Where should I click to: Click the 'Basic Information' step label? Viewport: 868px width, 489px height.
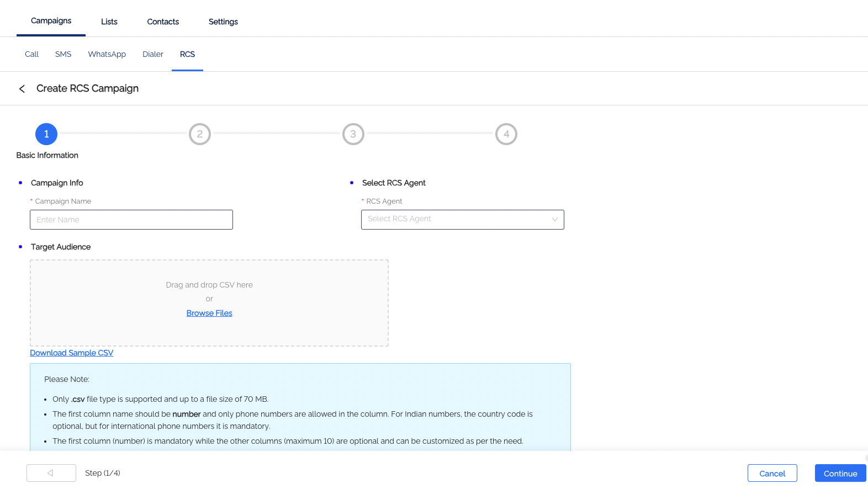point(47,155)
